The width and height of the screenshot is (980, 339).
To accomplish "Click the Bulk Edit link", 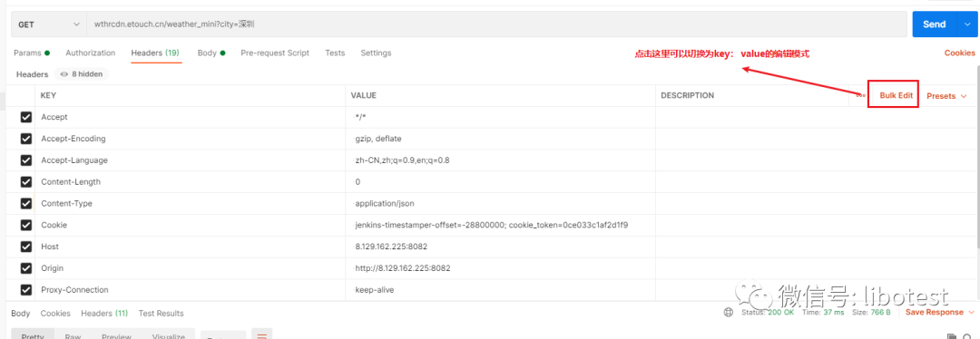I will pos(897,95).
